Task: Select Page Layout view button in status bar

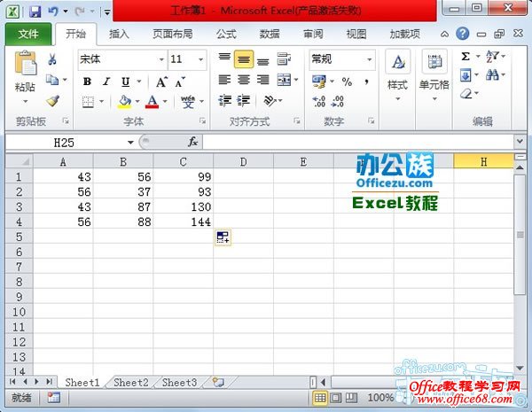Action: coord(336,398)
